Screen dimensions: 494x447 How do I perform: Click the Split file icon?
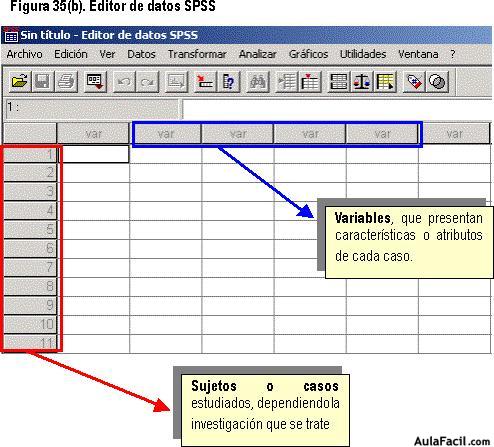coord(338,81)
